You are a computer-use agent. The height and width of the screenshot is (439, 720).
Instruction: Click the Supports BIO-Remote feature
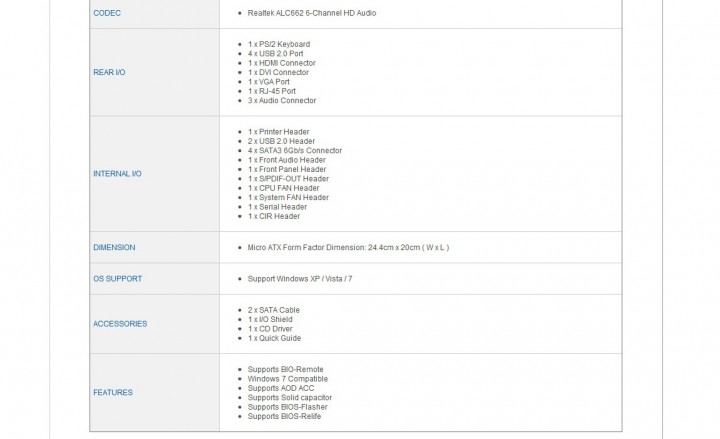point(286,370)
